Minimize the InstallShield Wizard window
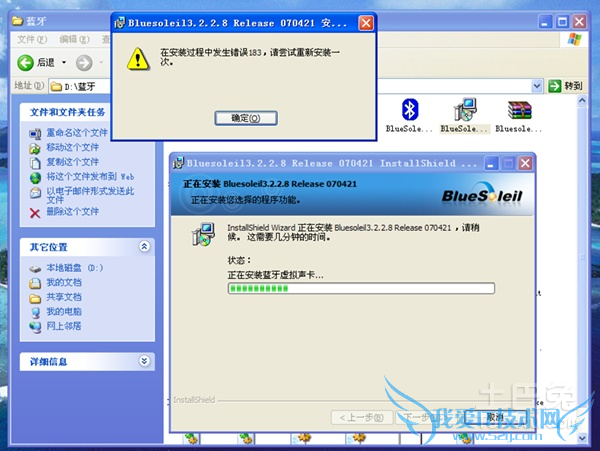The height and width of the screenshot is (451, 600). [x=491, y=164]
